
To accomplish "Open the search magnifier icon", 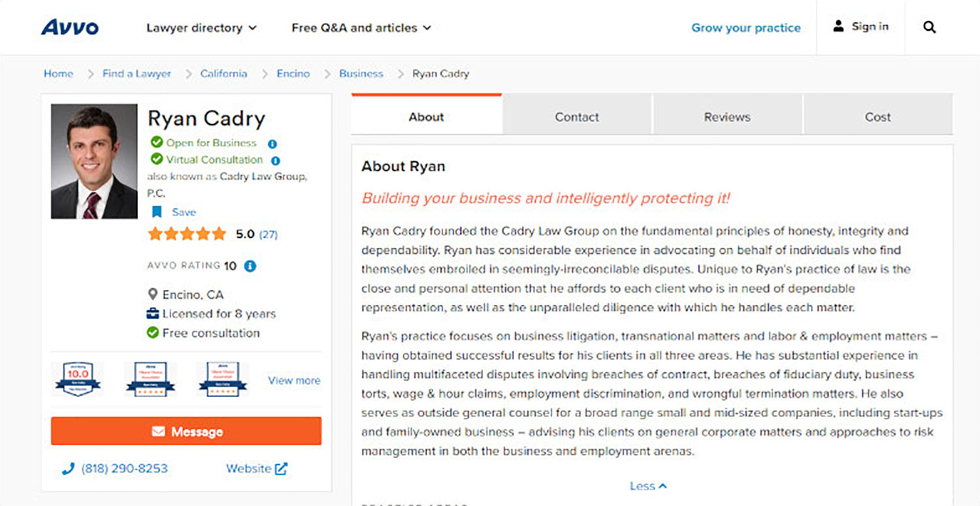I will pyautogui.click(x=928, y=27).
